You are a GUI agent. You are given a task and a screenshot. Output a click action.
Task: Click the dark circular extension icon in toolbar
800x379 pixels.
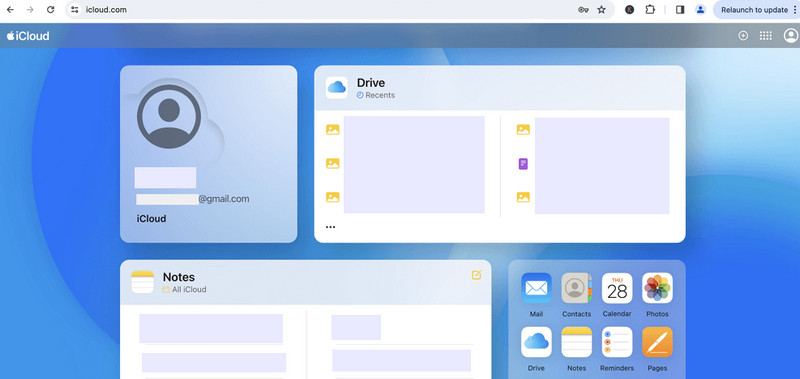point(630,10)
